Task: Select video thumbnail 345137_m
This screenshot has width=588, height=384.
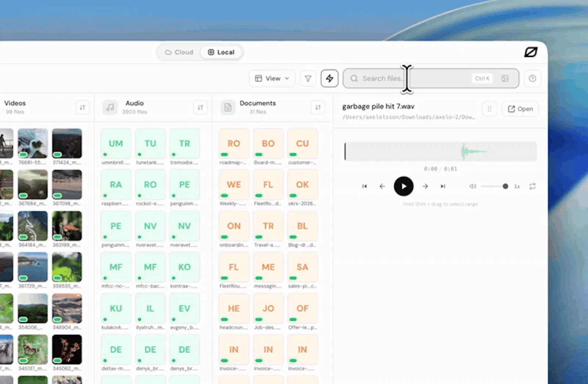Action: [x=33, y=349]
